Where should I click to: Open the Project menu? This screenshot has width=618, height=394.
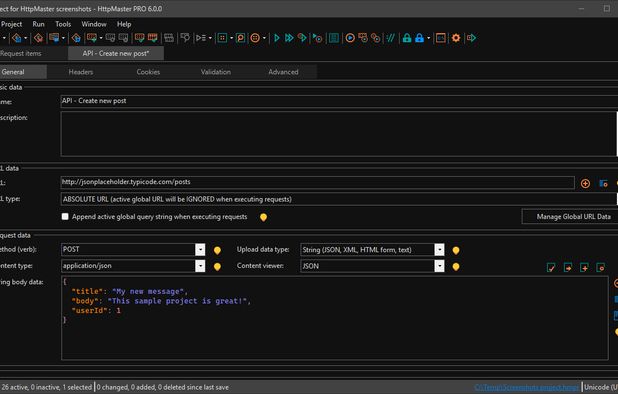pyautogui.click(x=11, y=24)
